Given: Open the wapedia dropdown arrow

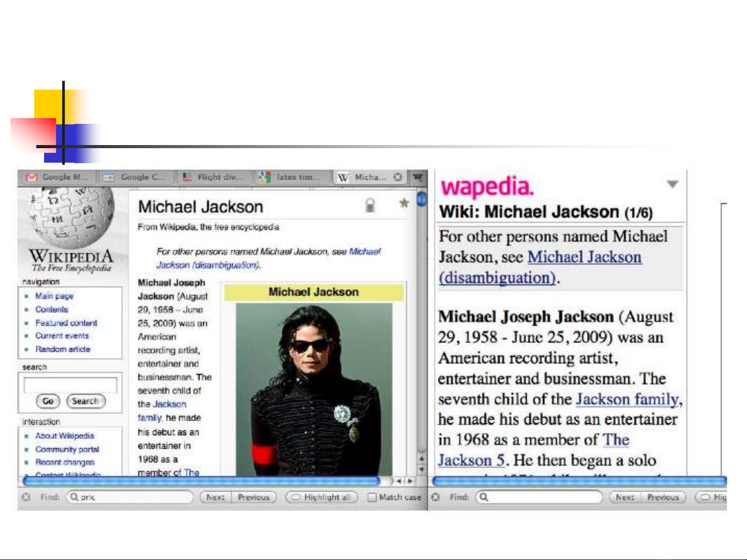Looking at the screenshot, I should pyautogui.click(x=672, y=184).
